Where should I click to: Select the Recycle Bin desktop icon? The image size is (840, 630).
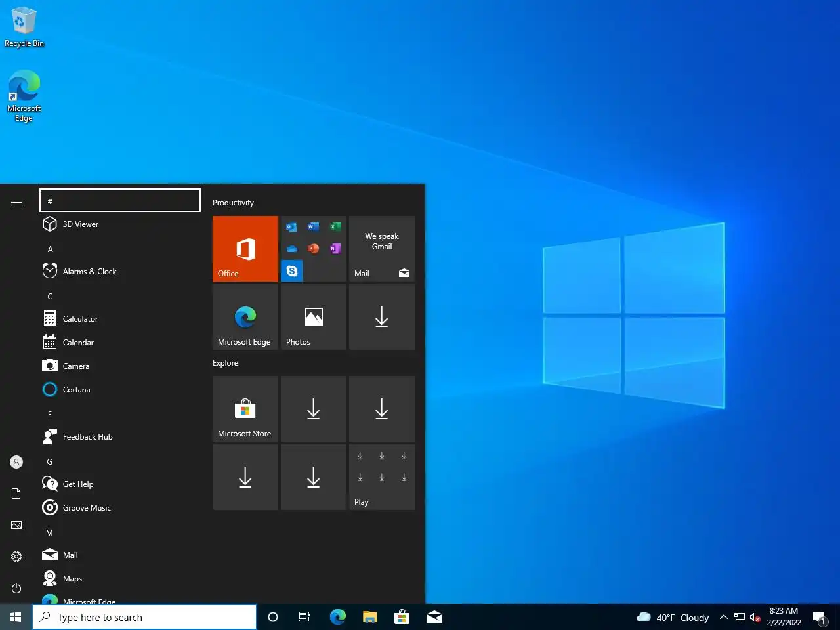pos(24,27)
